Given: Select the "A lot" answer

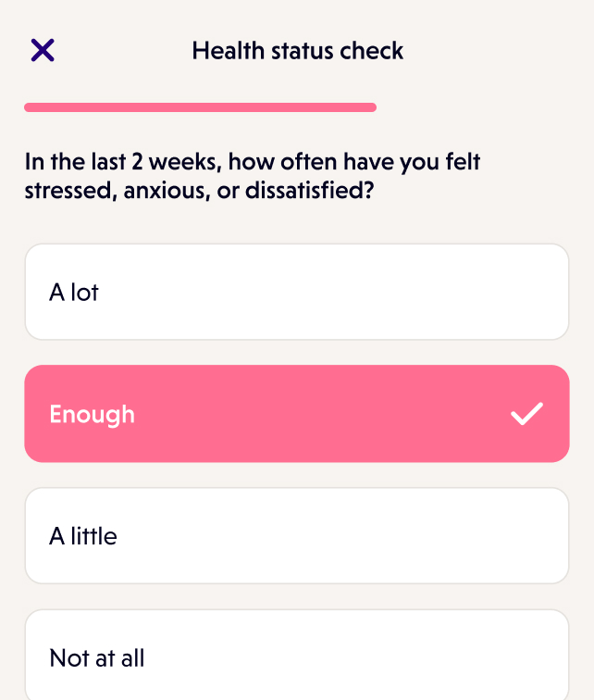Looking at the screenshot, I should [296, 293].
